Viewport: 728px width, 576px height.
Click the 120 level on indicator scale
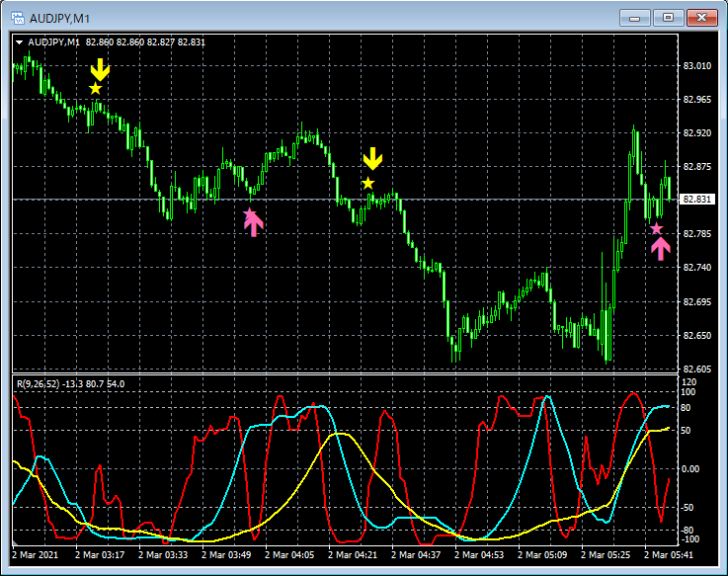coord(689,382)
